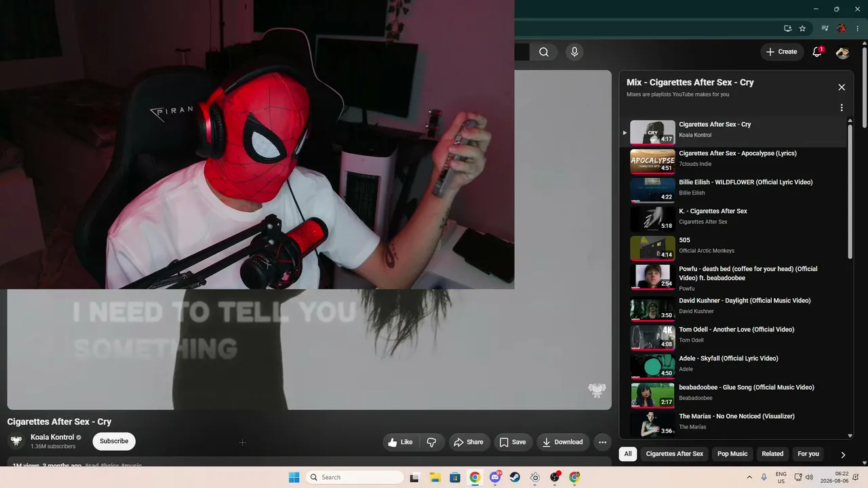The image size is (868, 488).
Task: Click the 'Mix - Cigarettes After Sex - Cry' title
Action: tap(690, 83)
